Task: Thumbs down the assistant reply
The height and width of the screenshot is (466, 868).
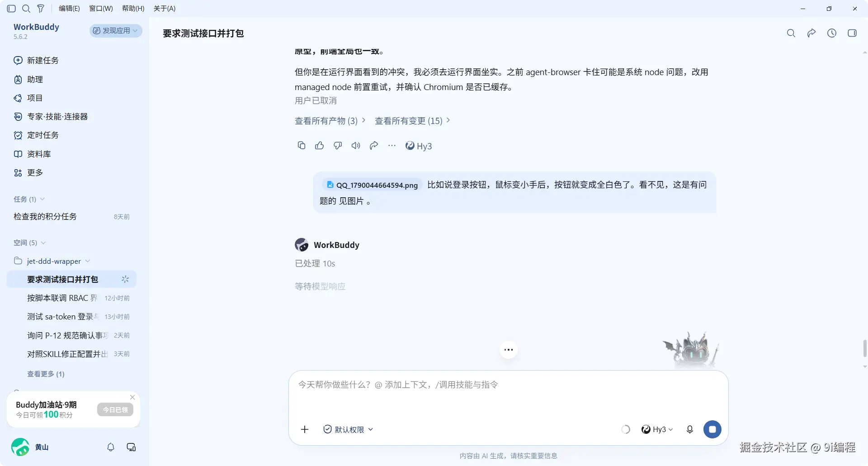Action: pyautogui.click(x=338, y=145)
